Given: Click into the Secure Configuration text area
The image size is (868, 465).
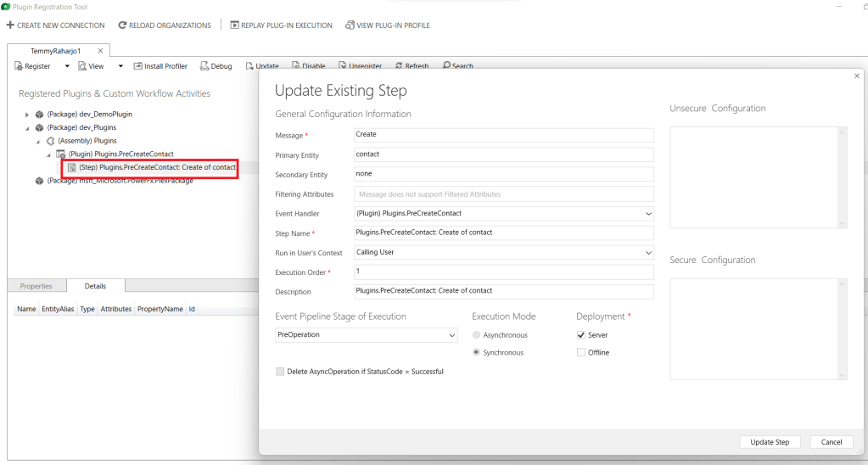Looking at the screenshot, I should (753, 329).
